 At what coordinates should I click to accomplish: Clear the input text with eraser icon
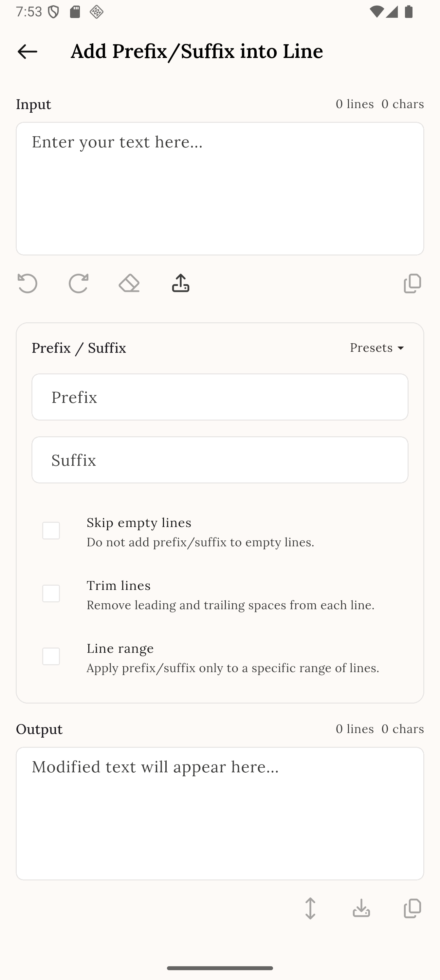coord(129,283)
